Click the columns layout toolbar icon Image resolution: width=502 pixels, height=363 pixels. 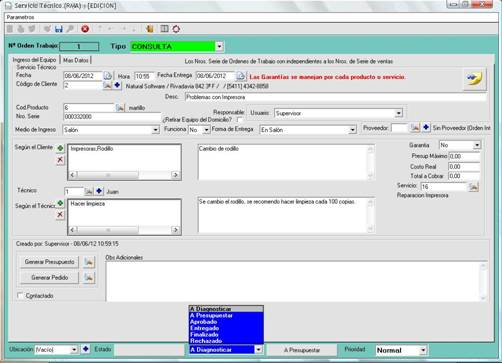164,29
